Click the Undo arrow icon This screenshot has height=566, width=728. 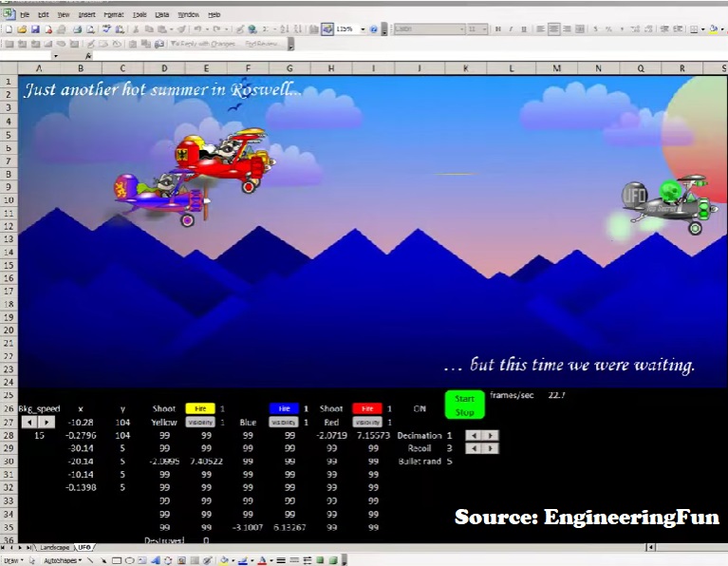197,29
